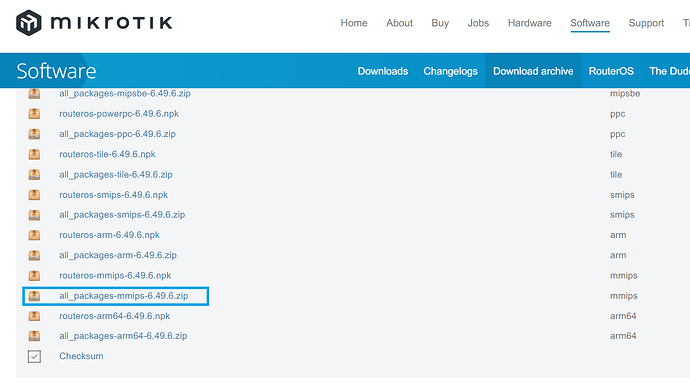Click package icon beside routeros-smips-6.49.6.npk
The height and width of the screenshot is (384, 690).
tap(34, 194)
